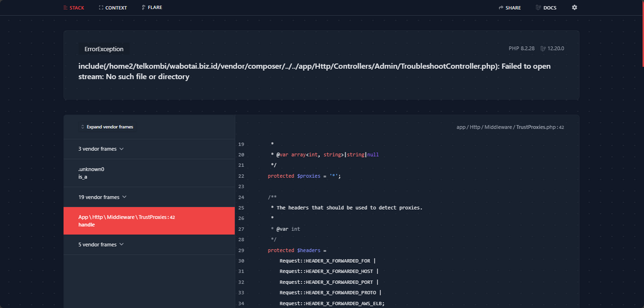Screen dimensions: 644x308
Task: Click line number 29 in the code
Action: click(x=240, y=251)
